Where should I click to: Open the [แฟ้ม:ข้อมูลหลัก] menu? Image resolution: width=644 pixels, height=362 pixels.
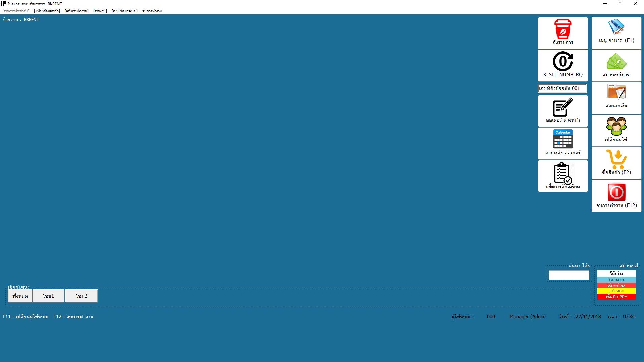point(47,11)
